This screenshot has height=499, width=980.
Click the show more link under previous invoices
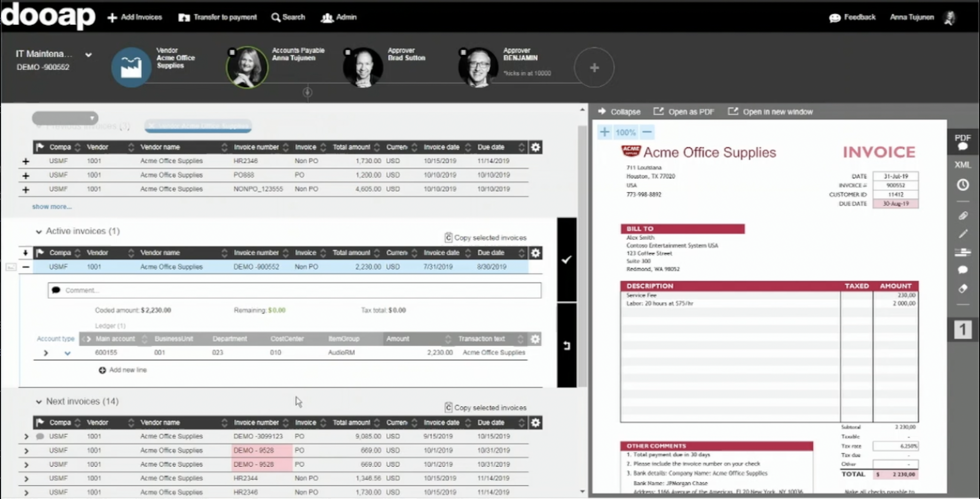tap(51, 206)
